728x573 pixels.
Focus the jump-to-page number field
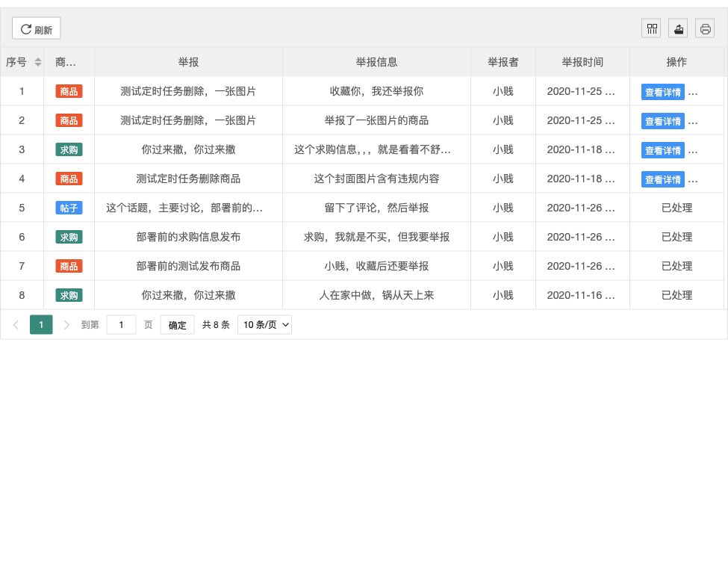point(121,325)
